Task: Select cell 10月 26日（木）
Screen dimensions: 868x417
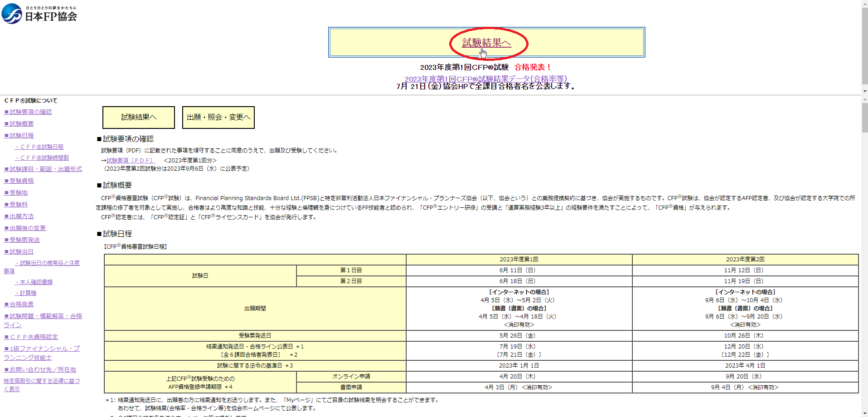Action: tap(745, 336)
